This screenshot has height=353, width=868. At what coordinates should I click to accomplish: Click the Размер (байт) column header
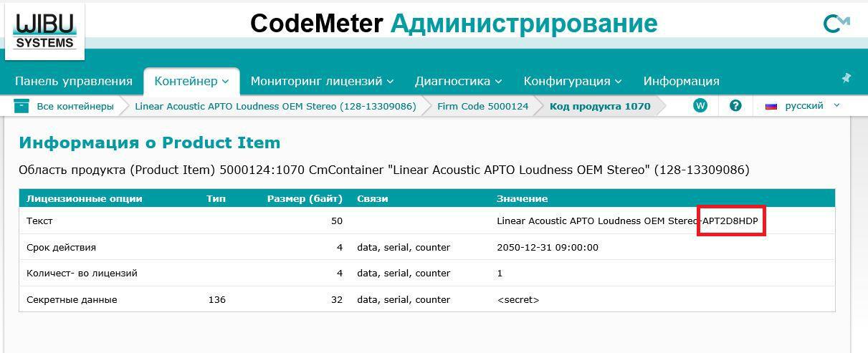305,198
